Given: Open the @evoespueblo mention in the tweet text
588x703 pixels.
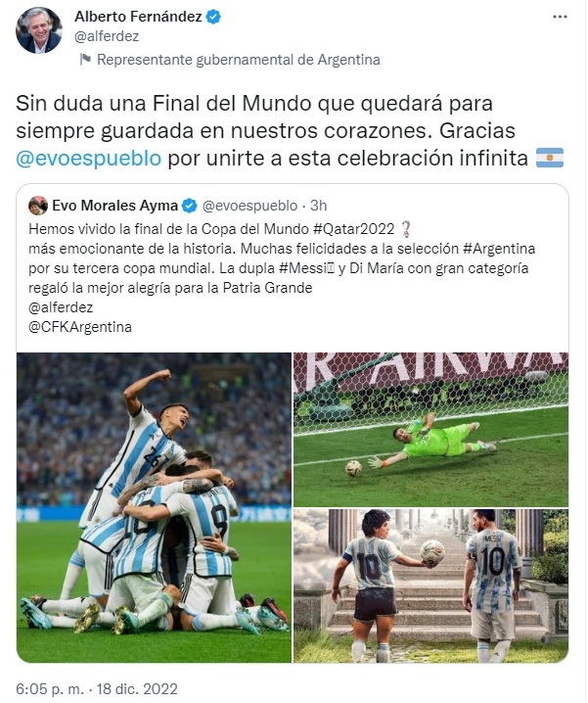Looking at the screenshot, I should tap(88, 159).
